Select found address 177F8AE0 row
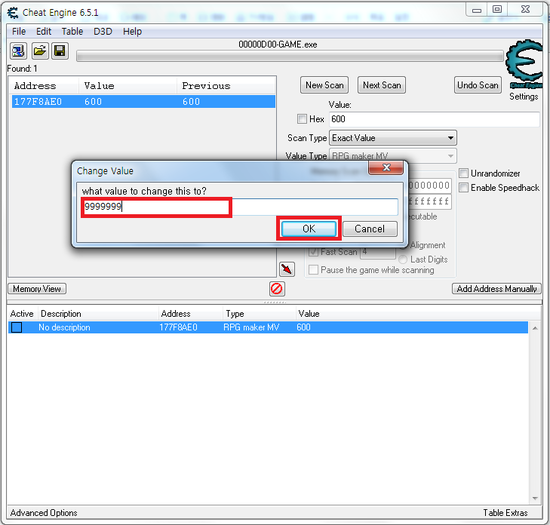Image resolution: width=550 pixels, height=525 pixels. 143,102
